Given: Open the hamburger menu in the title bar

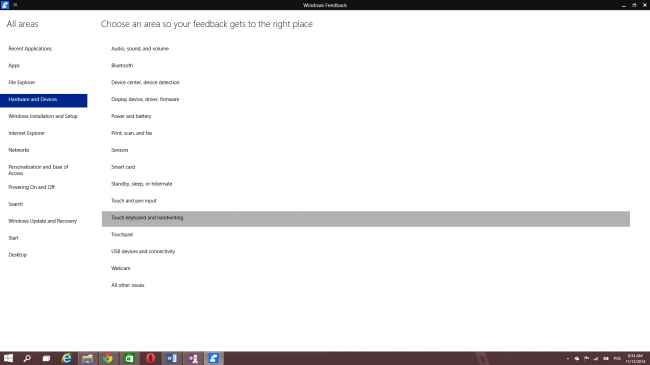Looking at the screenshot, I should click(x=15, y=5).
